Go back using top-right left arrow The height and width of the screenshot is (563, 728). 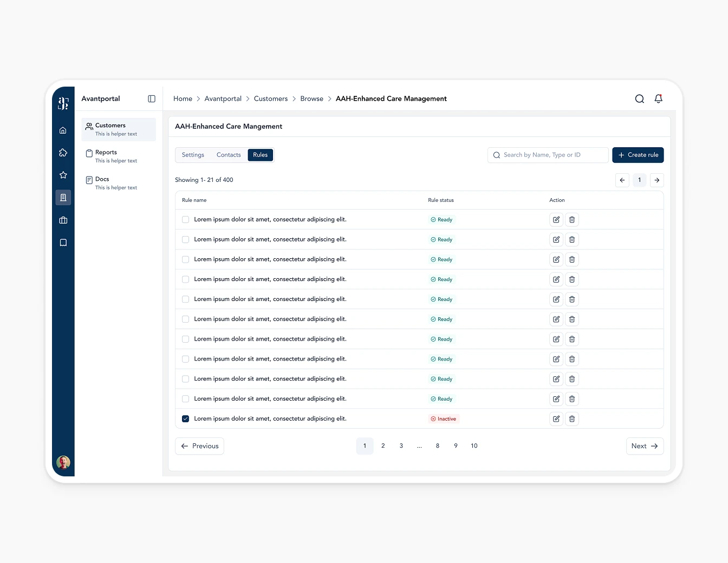pos(622,180)
